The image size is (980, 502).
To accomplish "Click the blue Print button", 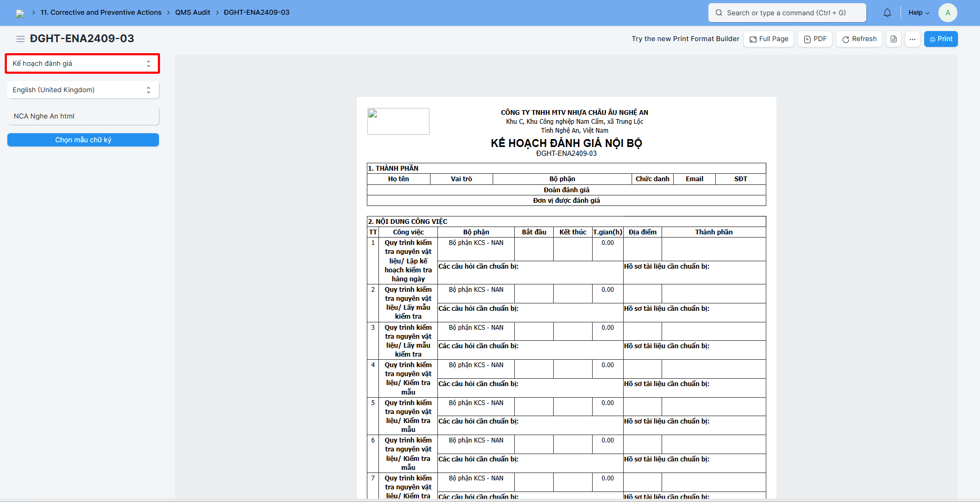I will (x=941, y=39).
